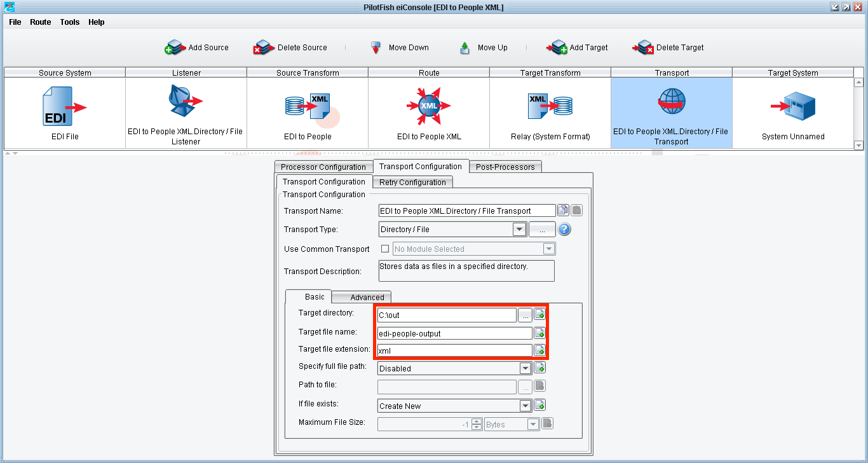Click the Target file extension field

[454, 350]
